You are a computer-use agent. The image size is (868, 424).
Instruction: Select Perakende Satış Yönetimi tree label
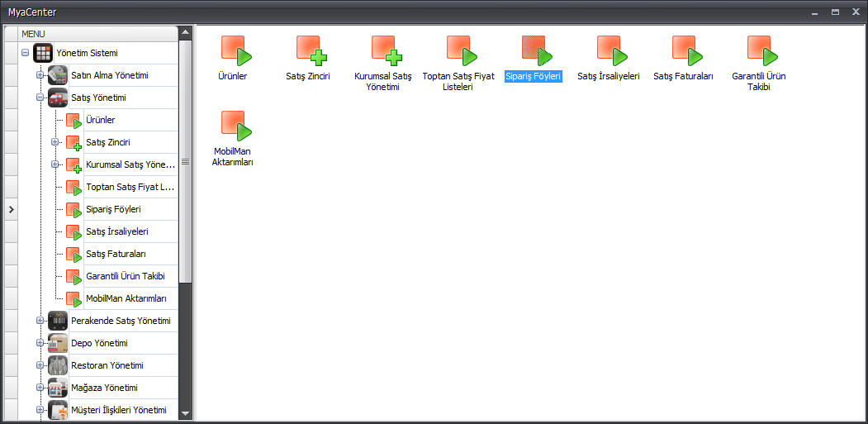(121, 321)
